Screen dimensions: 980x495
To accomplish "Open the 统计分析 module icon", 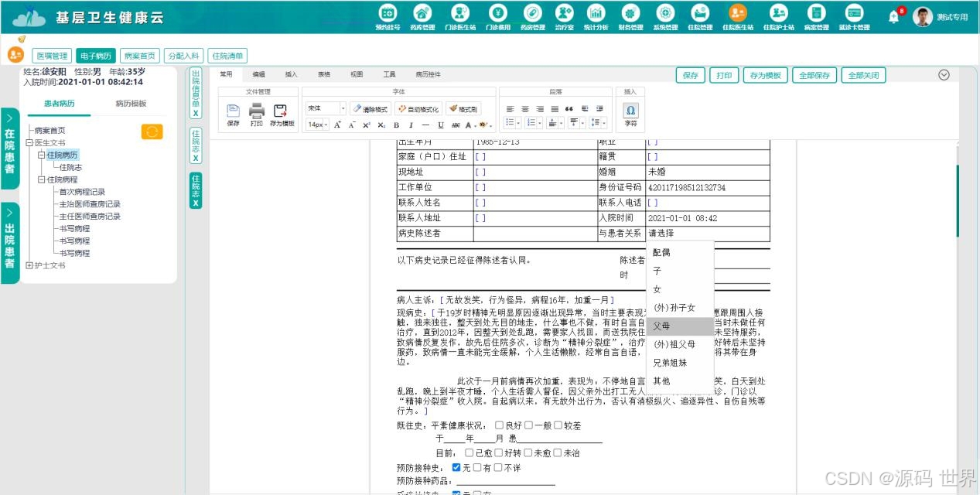I will (x=596, y=12).
